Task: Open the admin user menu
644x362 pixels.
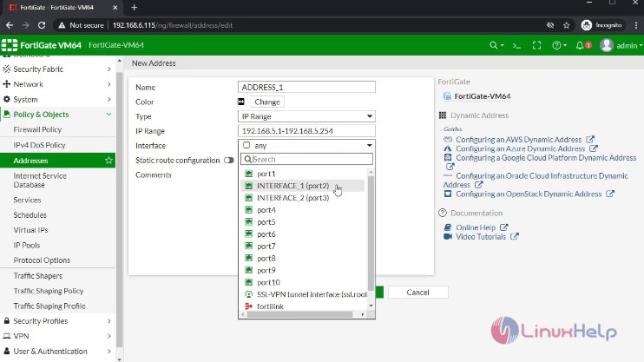Action: click(x=621, y=45)
